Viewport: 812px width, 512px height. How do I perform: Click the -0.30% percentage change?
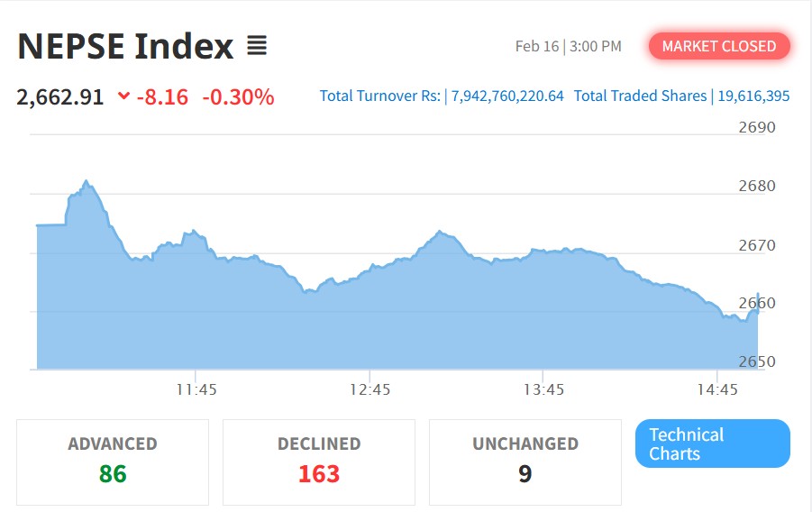238,96
